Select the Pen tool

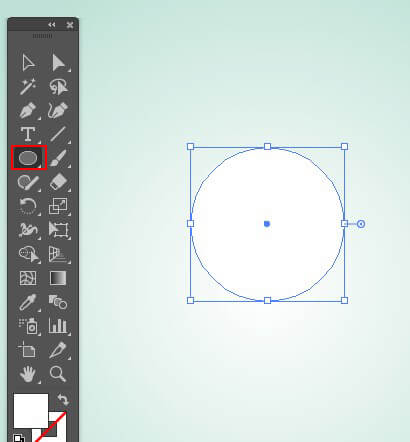click(28, 111)
